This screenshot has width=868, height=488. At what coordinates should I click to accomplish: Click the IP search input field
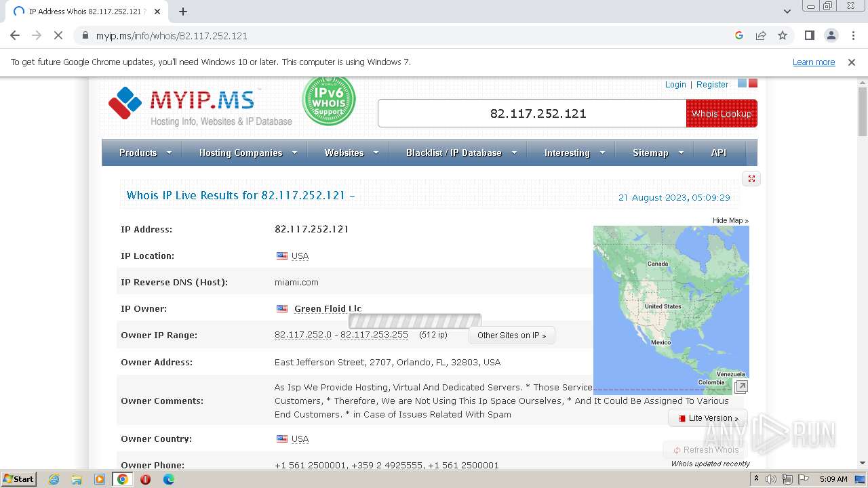(532, 114)
